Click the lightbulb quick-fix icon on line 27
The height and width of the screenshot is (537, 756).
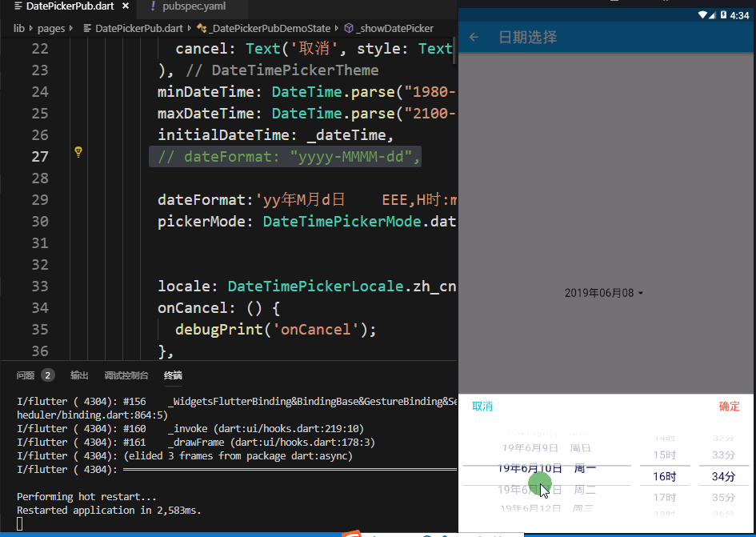point(78,152)
